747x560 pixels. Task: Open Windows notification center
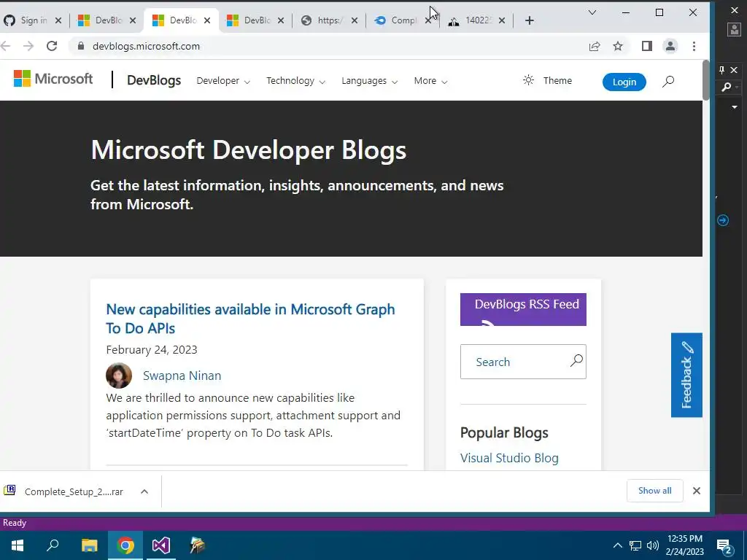[x=724, y=545]
